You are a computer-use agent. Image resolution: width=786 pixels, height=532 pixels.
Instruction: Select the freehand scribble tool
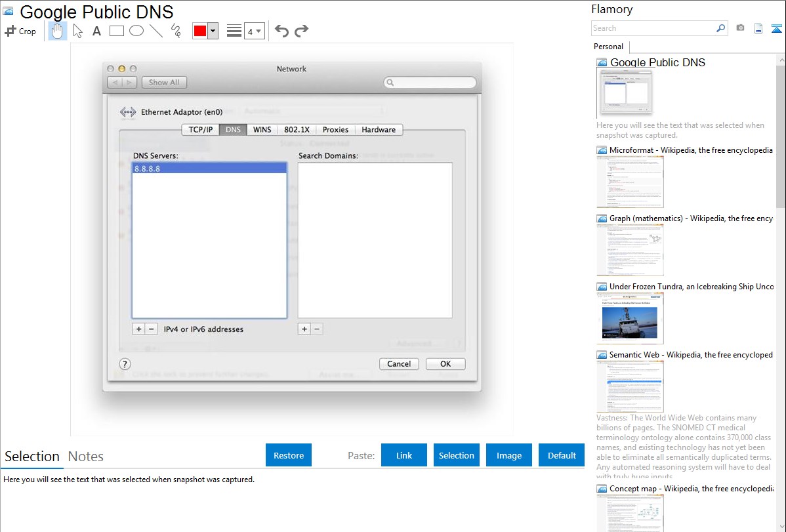pyautogui.click(x=176, y=31)
